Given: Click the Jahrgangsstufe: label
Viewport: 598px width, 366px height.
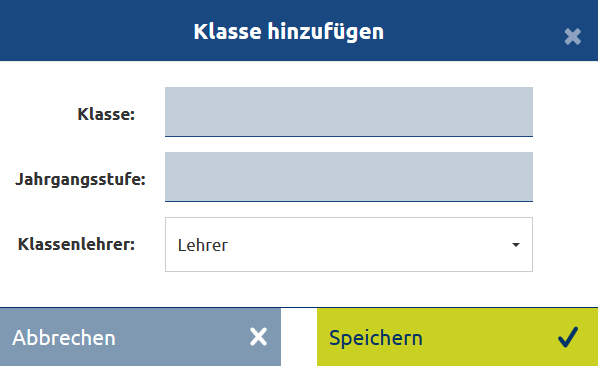Looking at the screenshot, I should pos(80,179).
